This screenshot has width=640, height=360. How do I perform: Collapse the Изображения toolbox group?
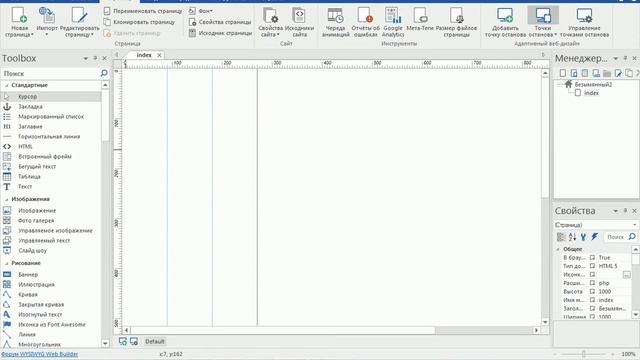point(7,199)
